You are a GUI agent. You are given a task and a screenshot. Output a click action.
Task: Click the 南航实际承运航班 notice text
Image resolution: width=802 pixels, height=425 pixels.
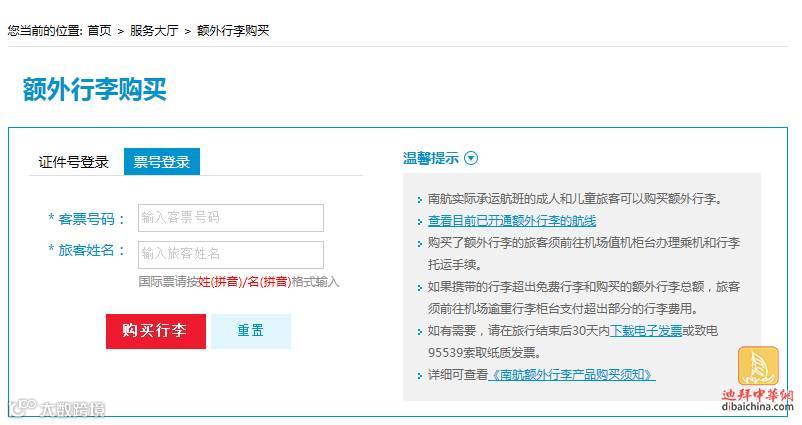tap(575, 198)
